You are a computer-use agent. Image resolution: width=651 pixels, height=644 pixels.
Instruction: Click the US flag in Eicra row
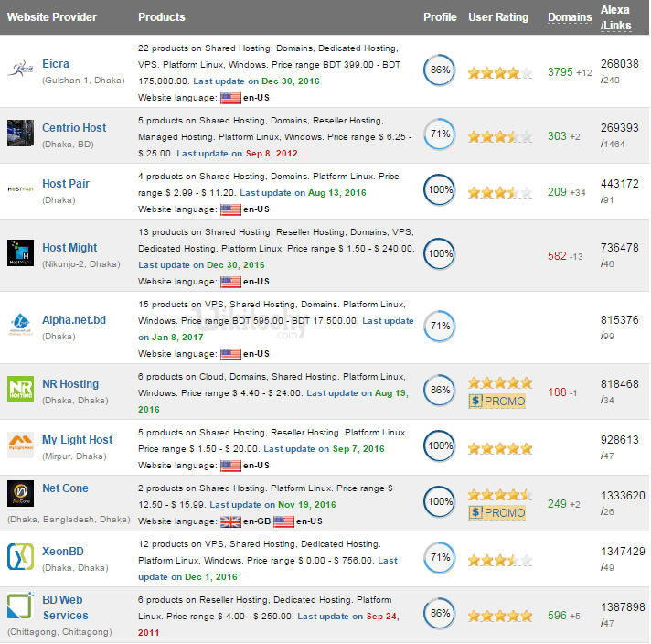click(230, 98)
